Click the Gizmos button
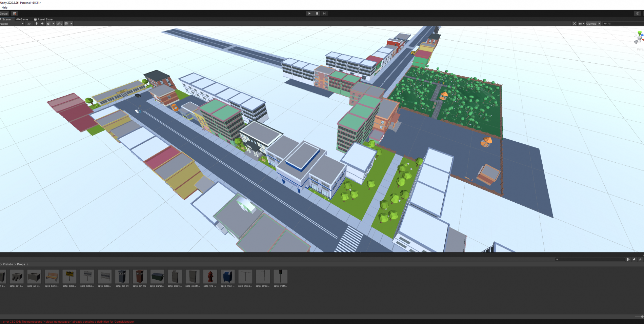The image size is (644, 324). [x=591, y=24]
